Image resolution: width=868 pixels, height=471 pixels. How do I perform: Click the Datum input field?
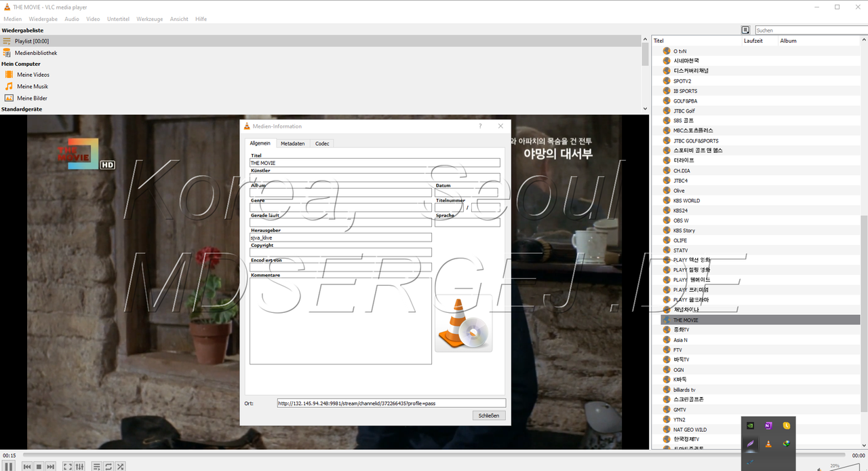coord(467,193)
